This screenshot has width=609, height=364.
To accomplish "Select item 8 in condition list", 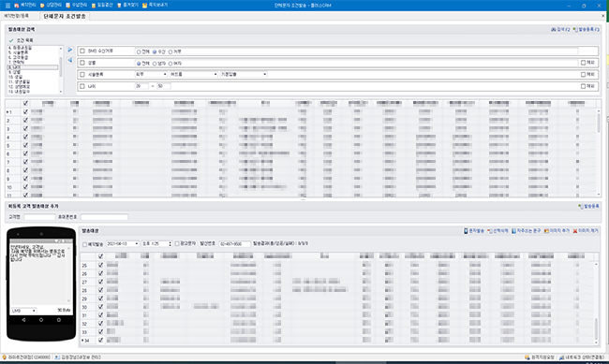I will click(x=33, y=67).
